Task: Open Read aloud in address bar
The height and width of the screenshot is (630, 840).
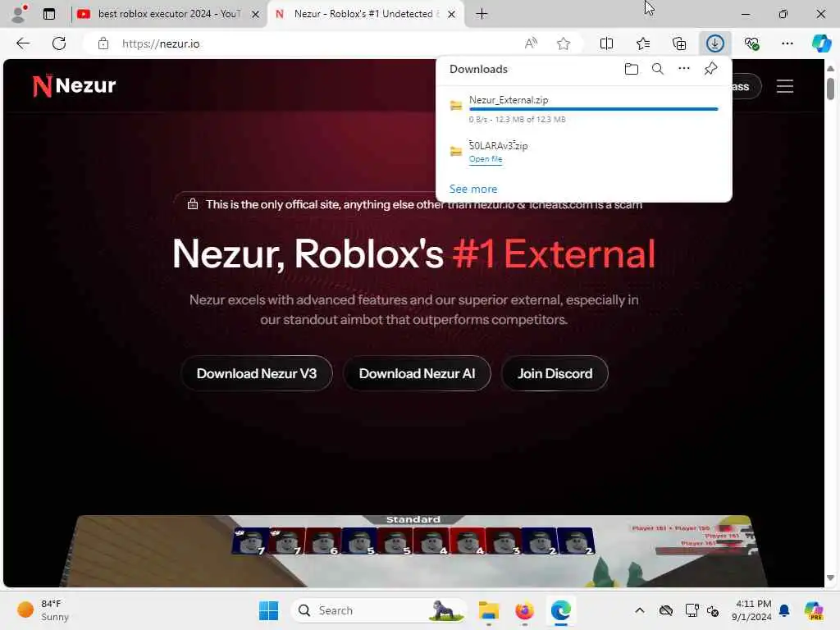Action: [531, 43]
